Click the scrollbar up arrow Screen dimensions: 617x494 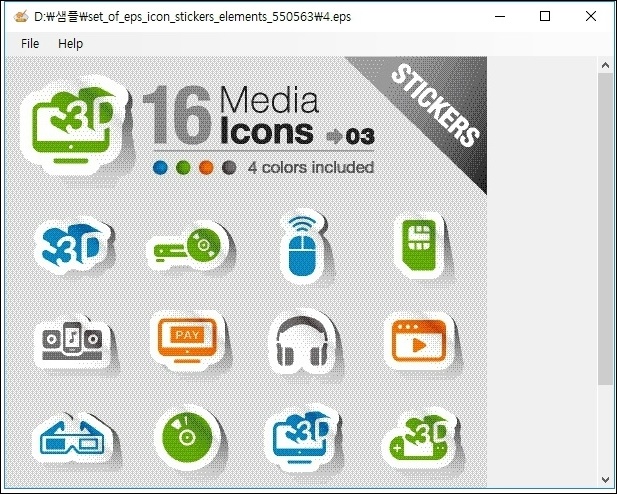click(x=606, y=65)
